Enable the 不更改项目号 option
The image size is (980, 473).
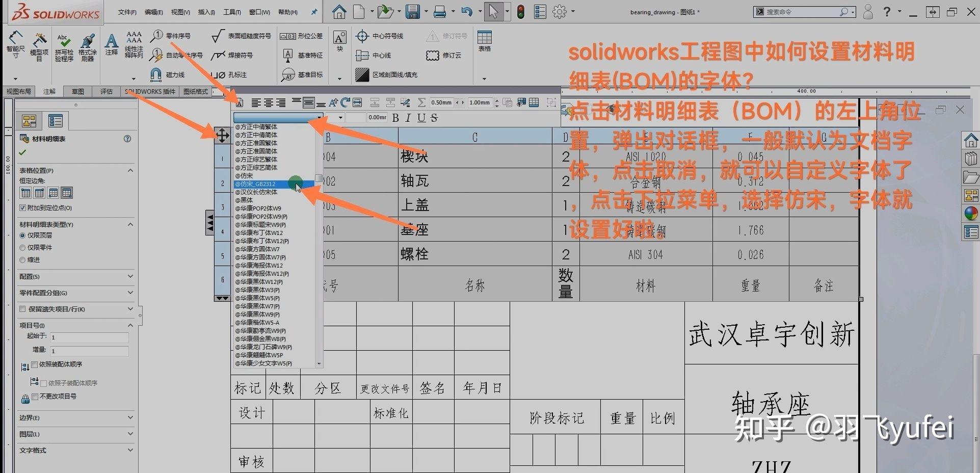(x=35, y=397)
